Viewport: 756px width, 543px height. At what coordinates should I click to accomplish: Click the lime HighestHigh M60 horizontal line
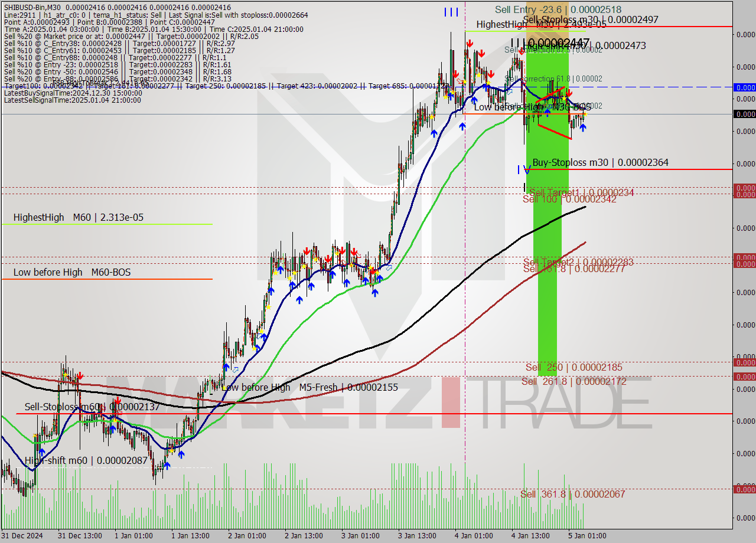click(x=106, y=224)
